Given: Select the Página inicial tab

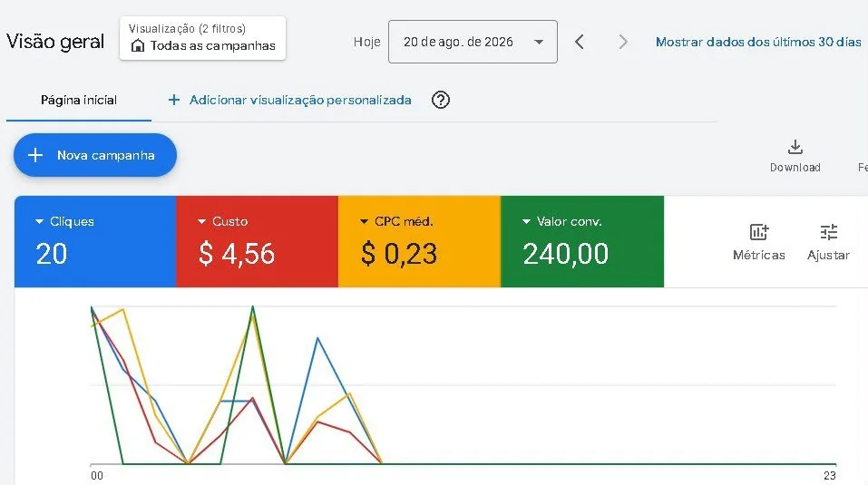Looking at the screenshot, I should tap(79, 100).
